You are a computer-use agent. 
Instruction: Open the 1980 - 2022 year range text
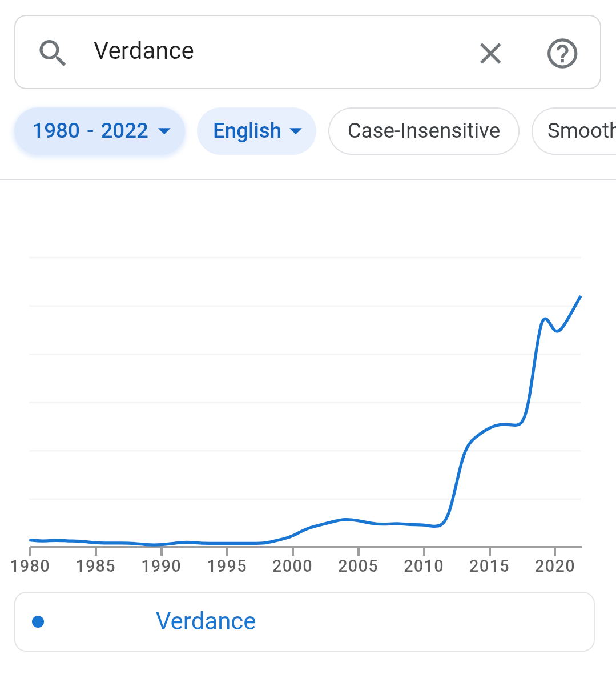point(90,131)
